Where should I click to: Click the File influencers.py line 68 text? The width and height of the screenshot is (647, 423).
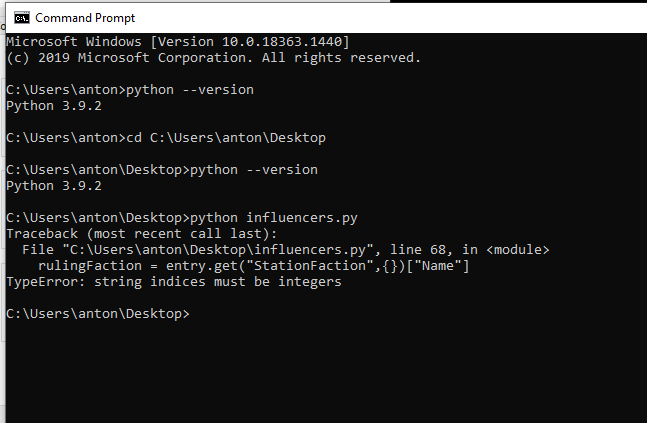tap(286, 250)
